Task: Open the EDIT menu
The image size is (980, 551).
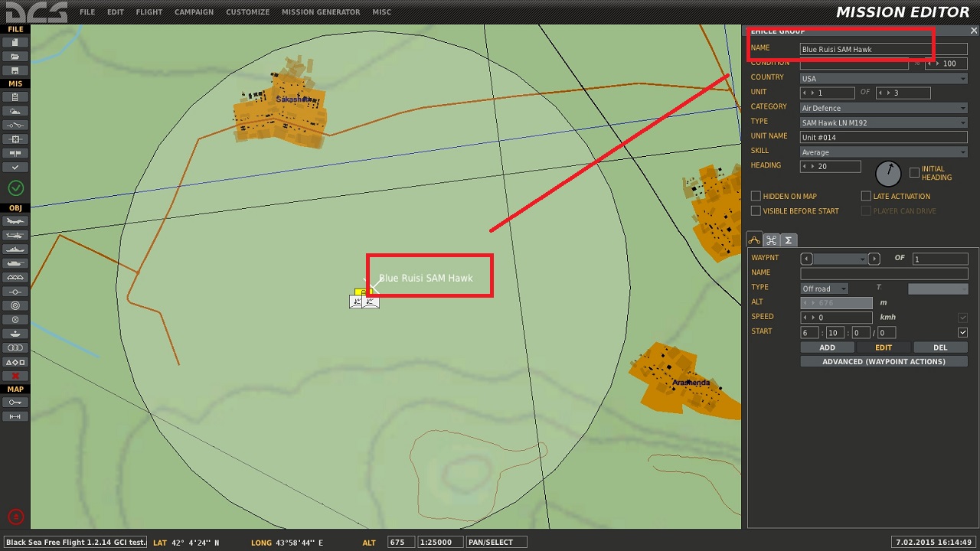Action: point(115,12)
